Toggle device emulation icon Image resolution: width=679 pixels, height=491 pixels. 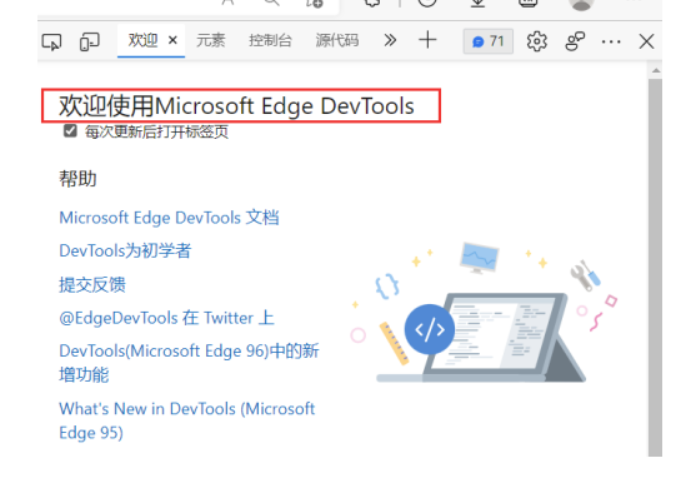(89, 42)
